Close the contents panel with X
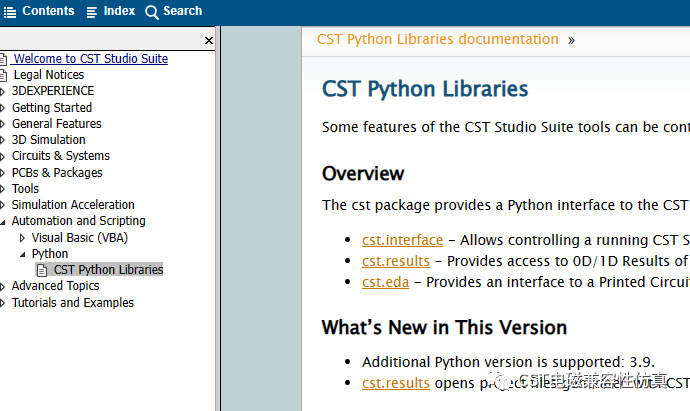Viewport: 690px width, 411px height. [209, 40]
